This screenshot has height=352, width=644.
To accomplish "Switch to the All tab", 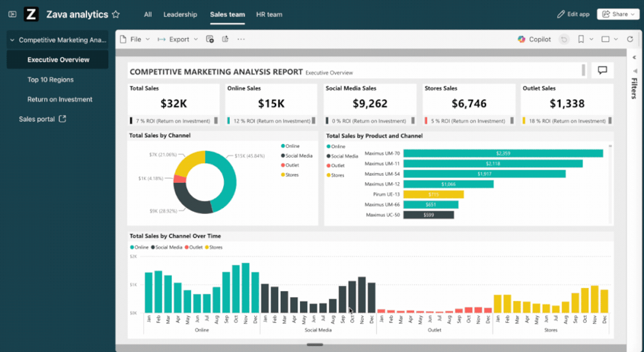I will pos(148,15).
